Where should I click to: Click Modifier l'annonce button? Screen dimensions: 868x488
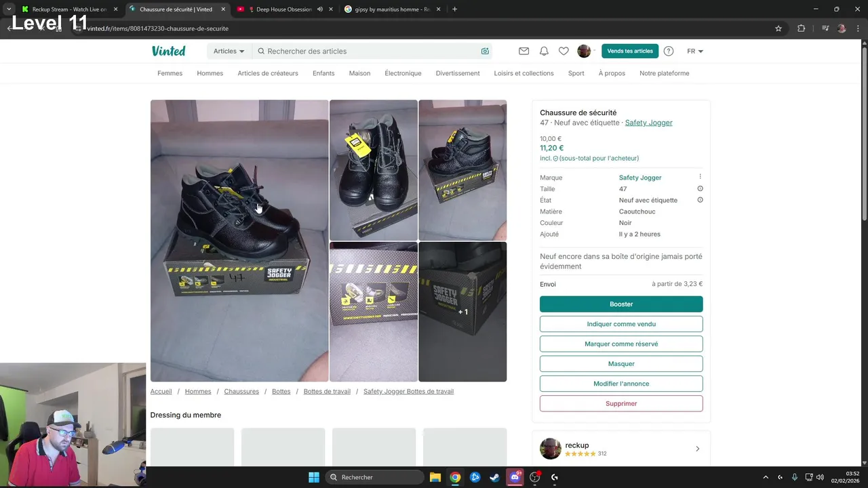point(621,384)
